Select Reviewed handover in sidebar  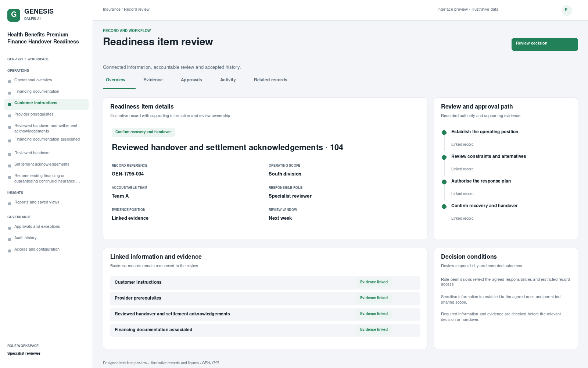point(46,153)
